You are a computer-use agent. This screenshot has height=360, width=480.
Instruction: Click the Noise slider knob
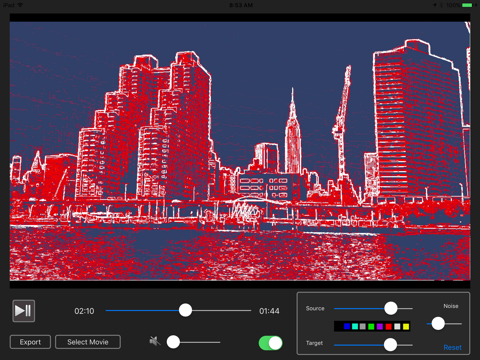[438, 323]
